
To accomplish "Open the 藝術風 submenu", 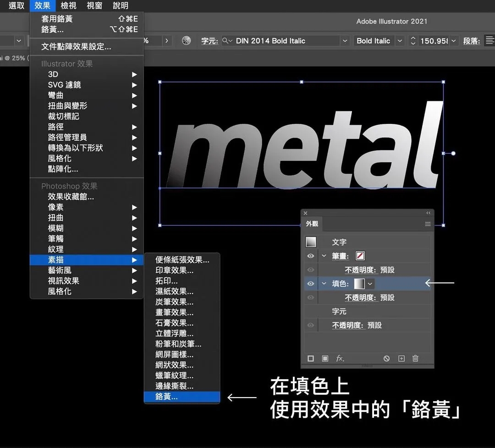I will coord(87,270).
